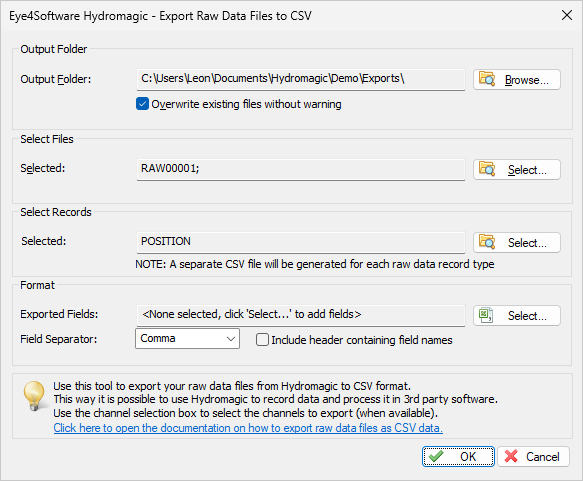Viewport: 583px width, 481px height.
Task: Click the Output Folder path field
Action: (x=301, y=79)
